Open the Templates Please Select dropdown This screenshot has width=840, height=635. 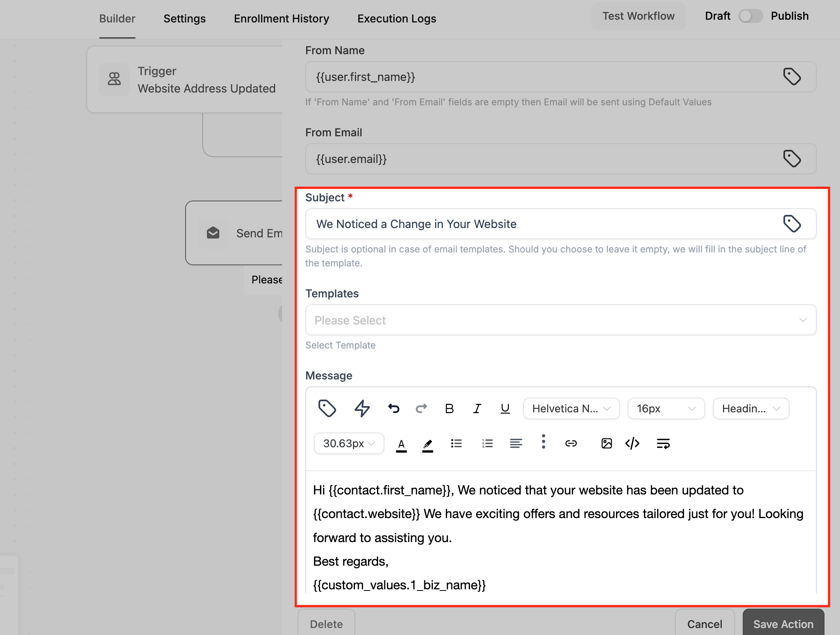click(x=561, y=320)
